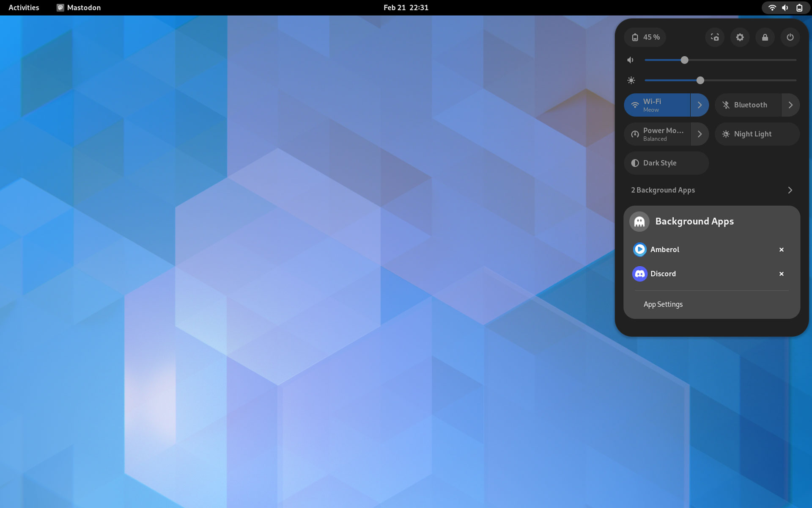This screenshot has width=812, height=508.
Task: Click the Amberol app icon
Action: tap(639, 250)
